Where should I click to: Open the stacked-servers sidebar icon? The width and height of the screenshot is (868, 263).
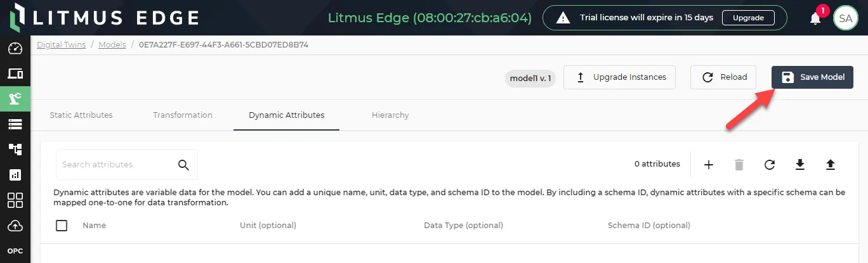(x=15, y=124)
